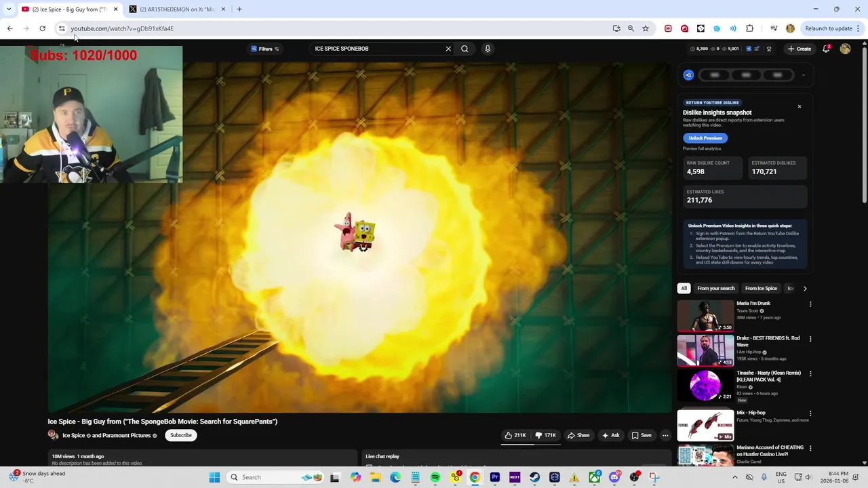This screenshot has width=868, height=488.
Task: Open the Mix - Hip-hop thumbnail
Action: 705,425
